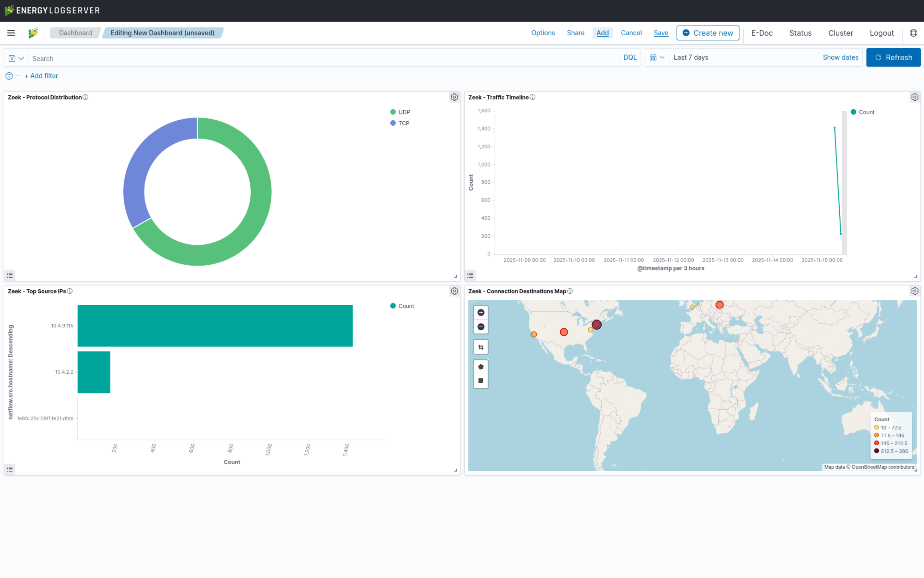Zoom in on the map
This screenshot has width=924, height=578.
(481, 312)
